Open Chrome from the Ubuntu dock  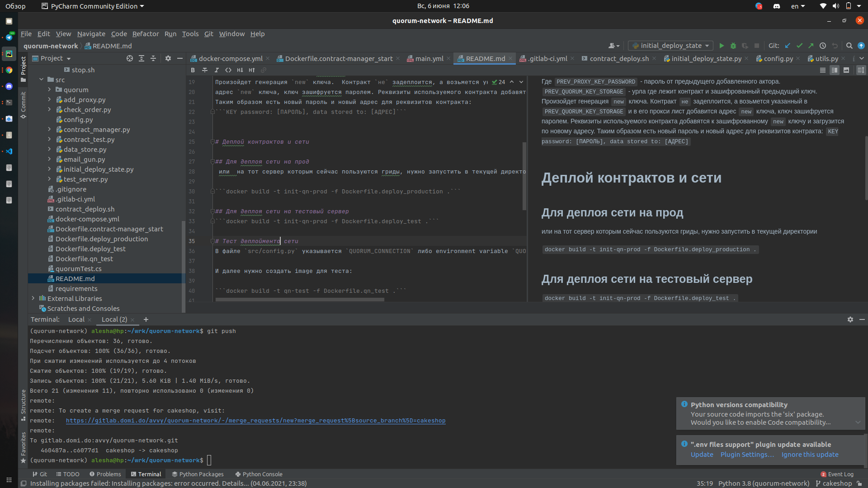click(9, 70)
